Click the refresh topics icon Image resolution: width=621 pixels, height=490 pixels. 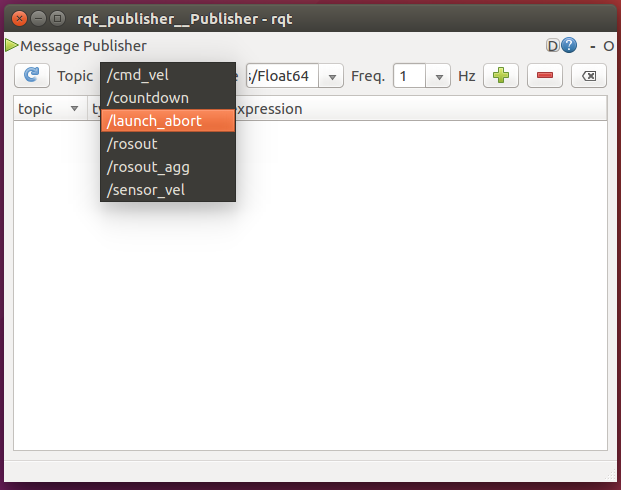pyautogui.click(x=32, y=75)
